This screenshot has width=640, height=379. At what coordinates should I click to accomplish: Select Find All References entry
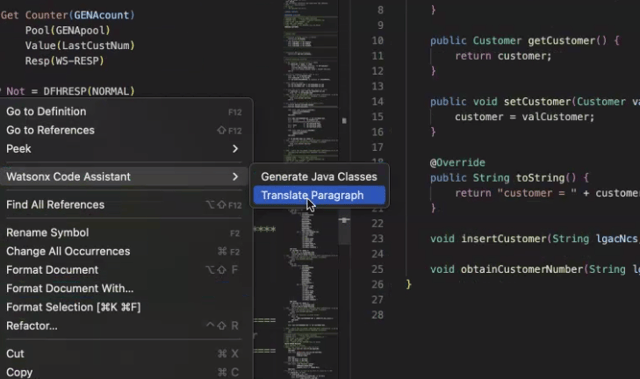(x=124, y=204)
